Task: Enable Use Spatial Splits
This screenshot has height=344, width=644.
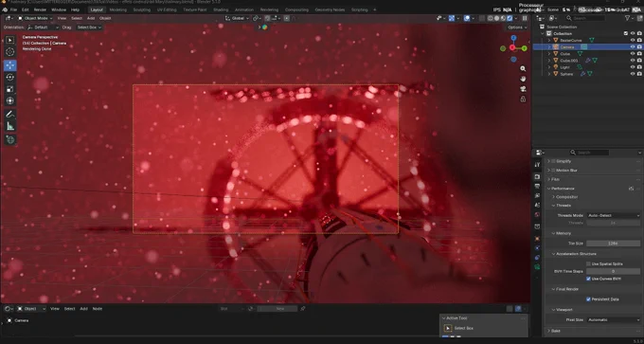Action: (588, 263)
